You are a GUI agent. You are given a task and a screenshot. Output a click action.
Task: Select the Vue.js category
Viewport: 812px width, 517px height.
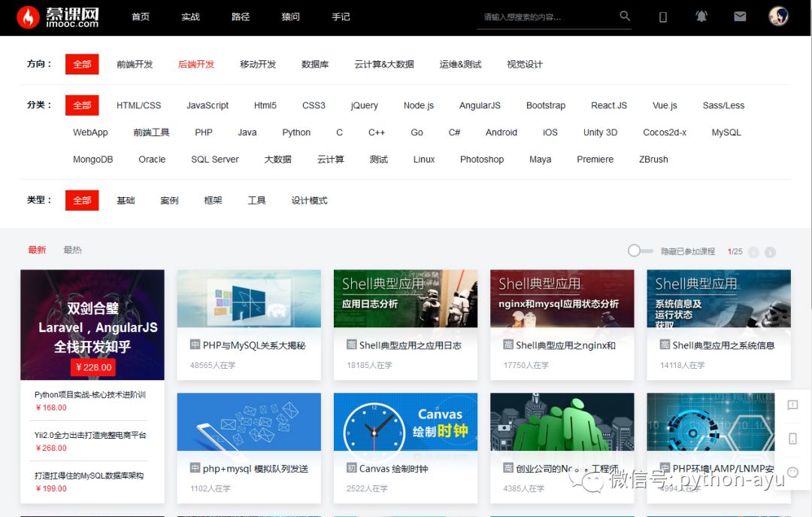click(x=665, y=105)
